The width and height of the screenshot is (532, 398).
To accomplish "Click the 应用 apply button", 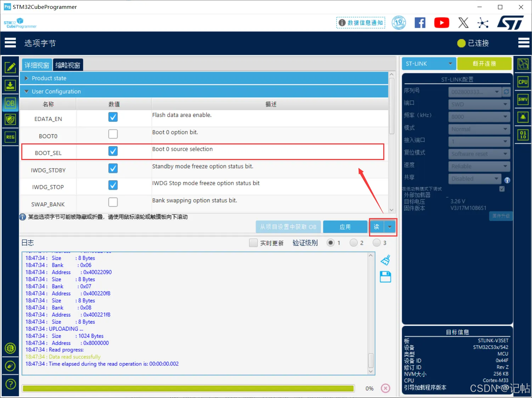I will point(345,227).
